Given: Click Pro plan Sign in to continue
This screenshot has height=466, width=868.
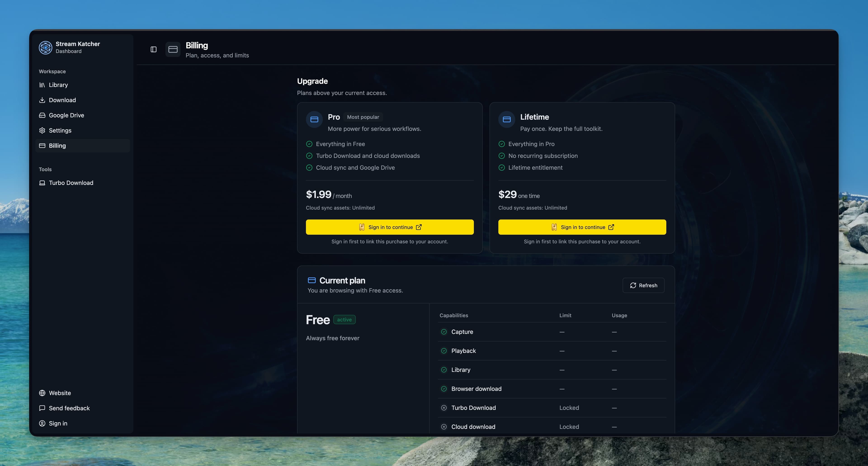Looking at the screenshot, I should click(389, 227).
